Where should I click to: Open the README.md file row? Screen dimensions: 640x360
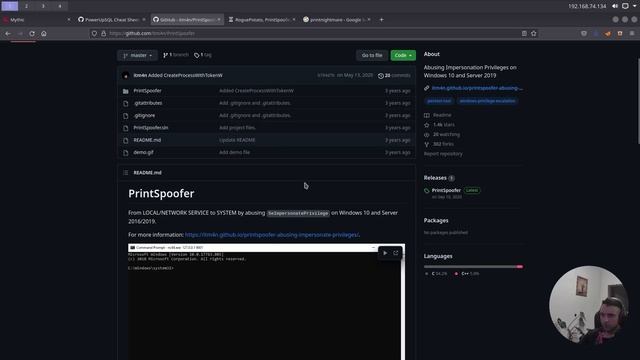click(267, 140)
